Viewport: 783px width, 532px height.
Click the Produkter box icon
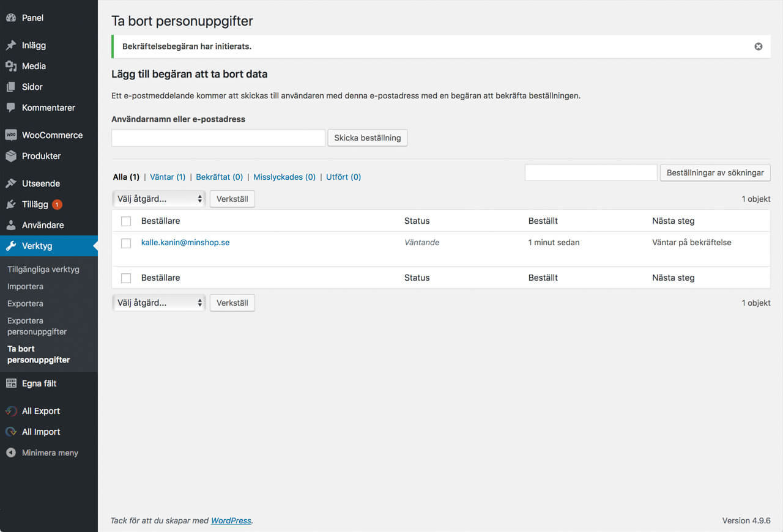pyautogui.click(x=11, y=156)
